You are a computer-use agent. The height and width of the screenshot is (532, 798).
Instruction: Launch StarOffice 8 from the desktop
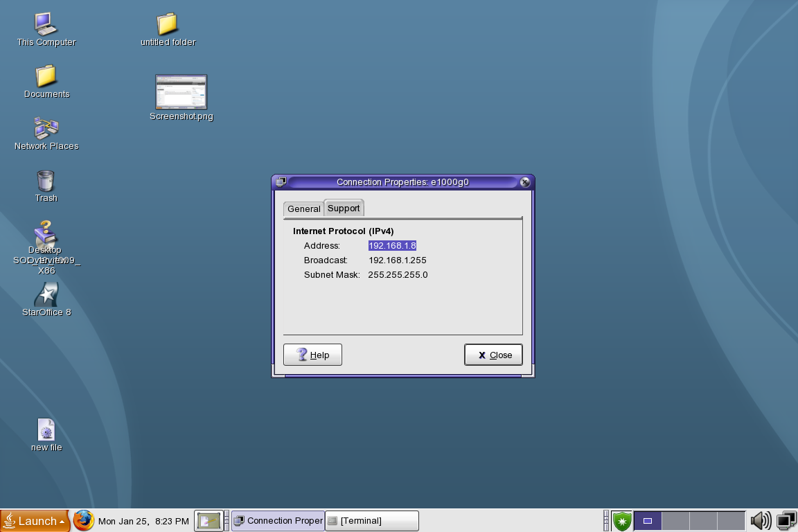click(46, 294)
